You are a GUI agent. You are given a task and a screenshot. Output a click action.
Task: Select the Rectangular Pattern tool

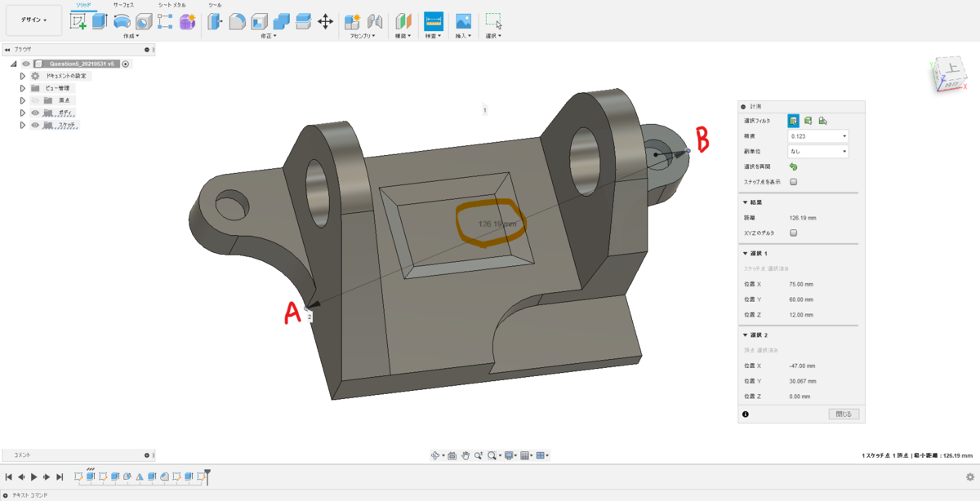165,22
